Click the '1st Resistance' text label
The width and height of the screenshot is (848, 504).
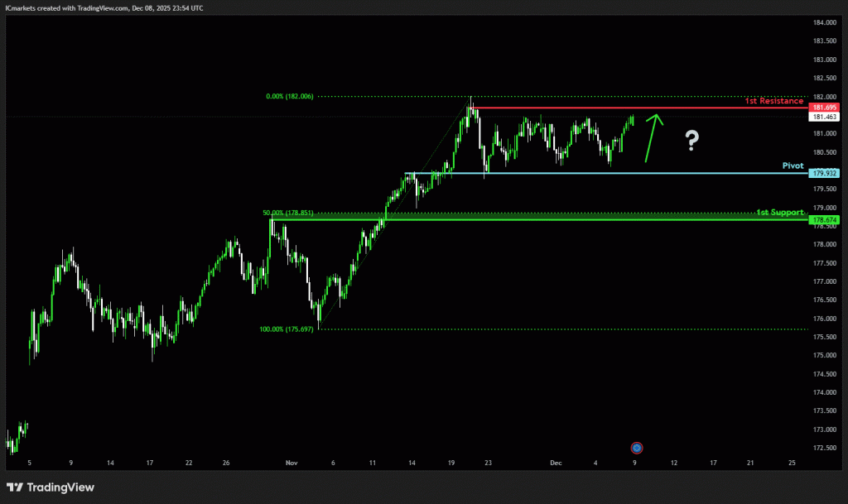773,101
